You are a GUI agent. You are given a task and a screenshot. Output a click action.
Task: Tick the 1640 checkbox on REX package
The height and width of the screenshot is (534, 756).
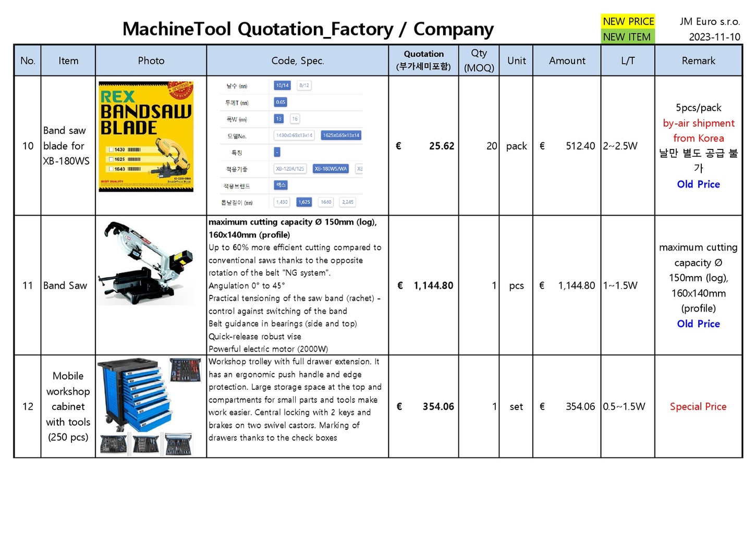point(111,169)
